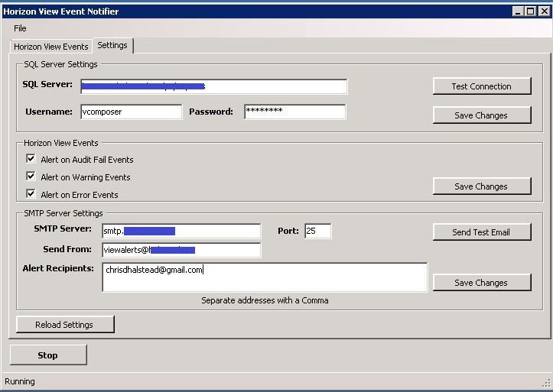
Task: Click the Send From email field
Action: click(181, 250)
